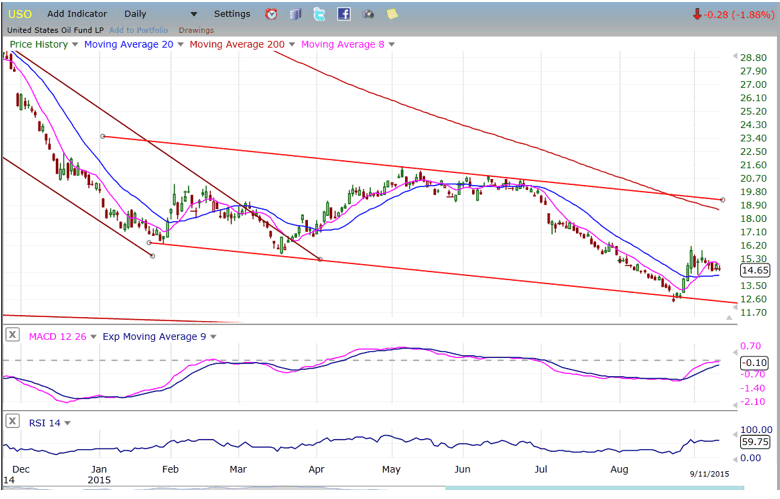Close the RSI 14 indicator panel
Image resolution: width=780 pixels, height=499 pixels.
(x=12, y=422)
